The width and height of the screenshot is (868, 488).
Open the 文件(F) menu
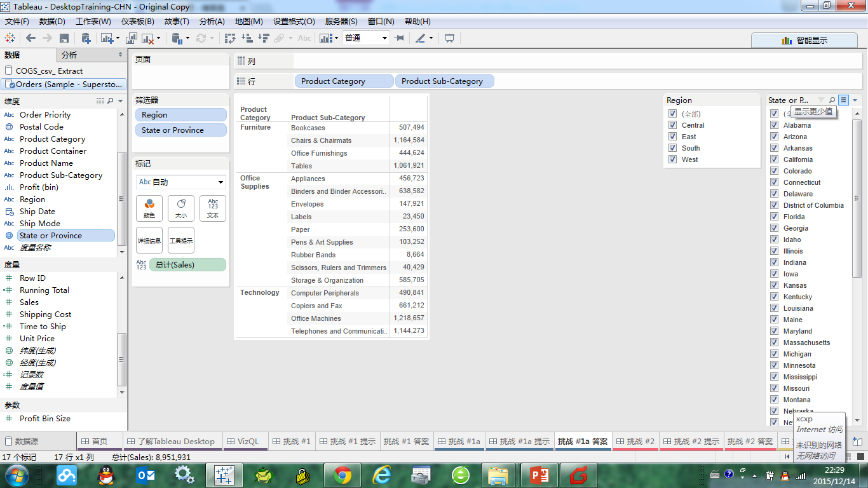(x=17, y=21)
